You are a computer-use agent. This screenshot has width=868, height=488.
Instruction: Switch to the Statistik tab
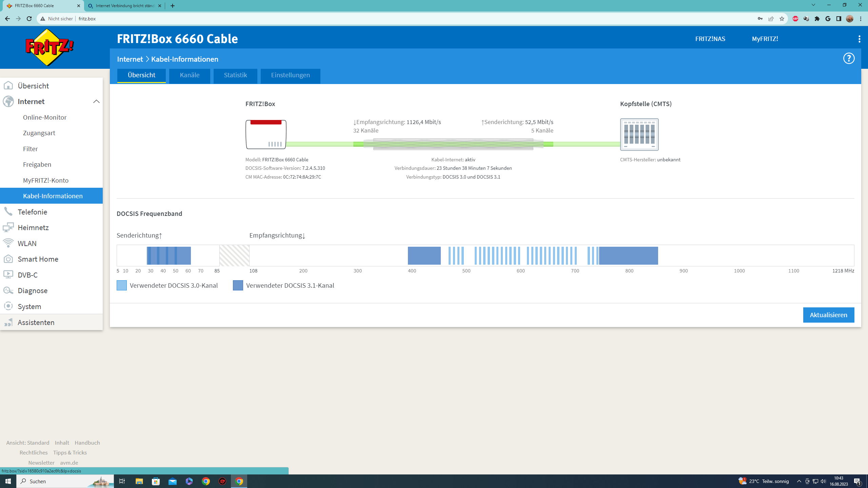tap(235, 75)
